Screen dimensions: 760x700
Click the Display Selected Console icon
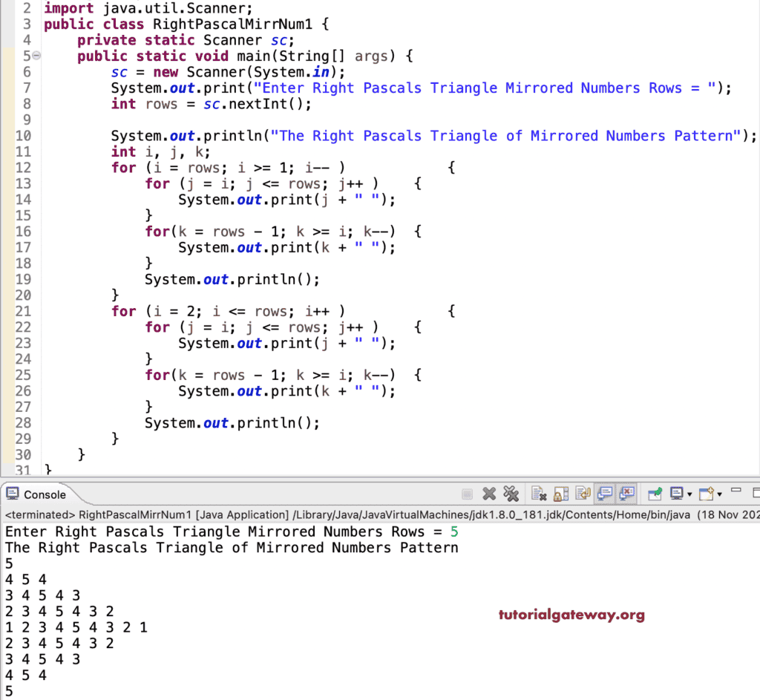(x=675, y=494)
